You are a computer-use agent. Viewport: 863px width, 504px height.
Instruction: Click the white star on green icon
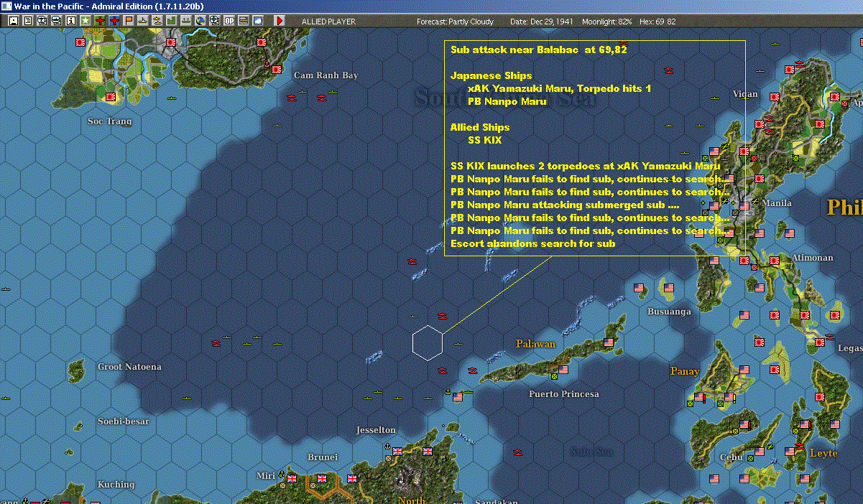point(86,21)
